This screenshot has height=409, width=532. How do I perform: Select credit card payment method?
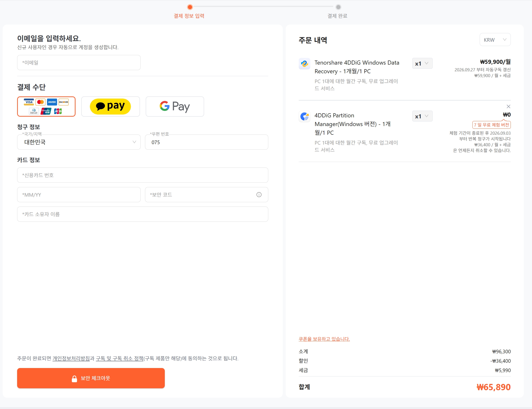(46, 107)
